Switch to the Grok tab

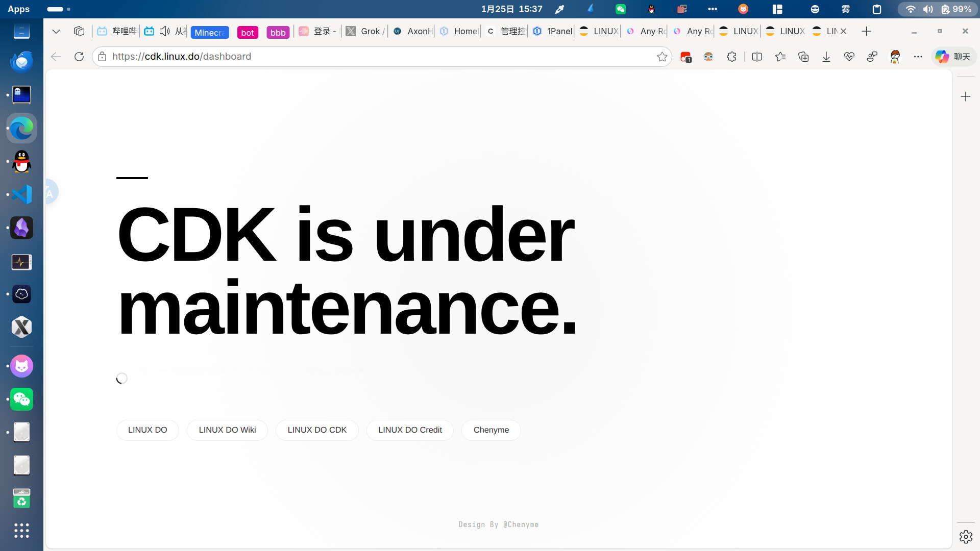365,31
